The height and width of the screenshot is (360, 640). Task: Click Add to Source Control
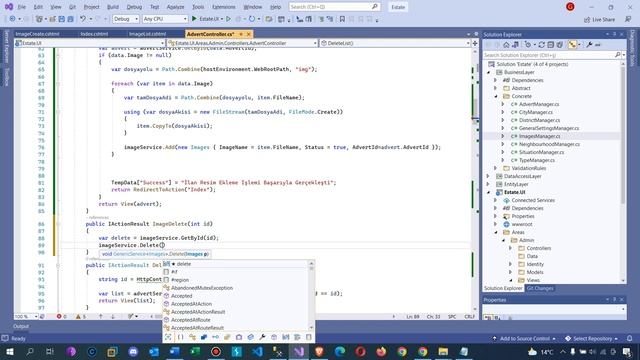[524, 339]
